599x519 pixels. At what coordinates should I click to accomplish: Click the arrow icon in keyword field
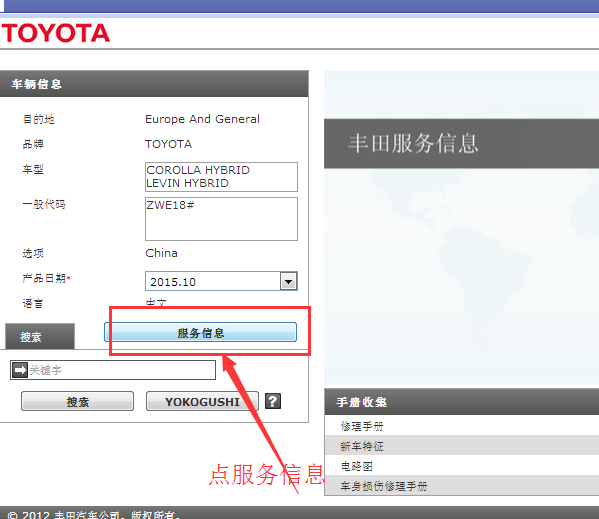point(19,370)
